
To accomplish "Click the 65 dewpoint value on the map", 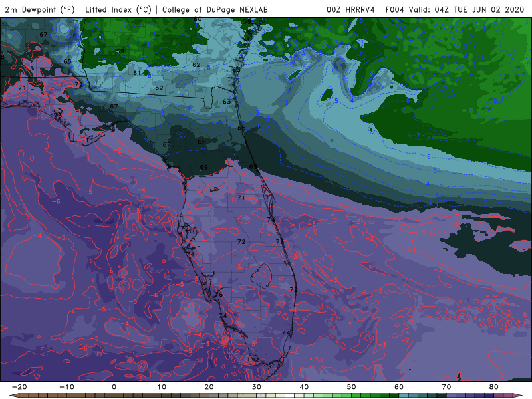I will 68,61.
